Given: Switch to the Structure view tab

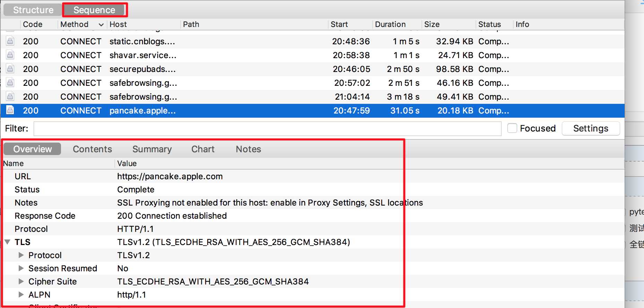Looking at the screenshot, I should 33,10.
